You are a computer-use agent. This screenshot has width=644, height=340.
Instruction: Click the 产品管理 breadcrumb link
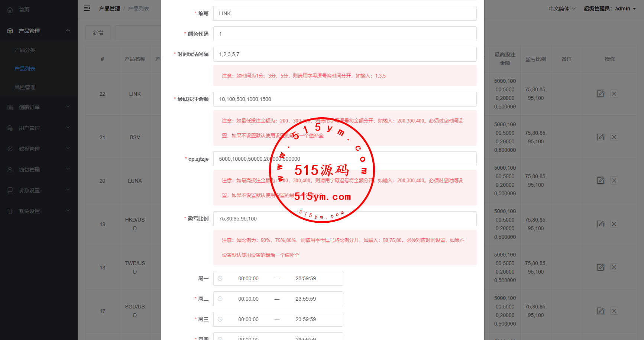tap(109, 9)
